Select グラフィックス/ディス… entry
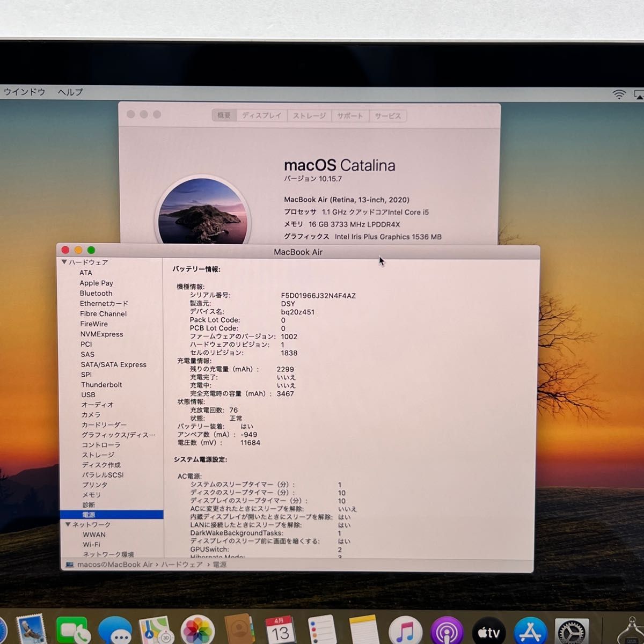 [x=119, y=435]
